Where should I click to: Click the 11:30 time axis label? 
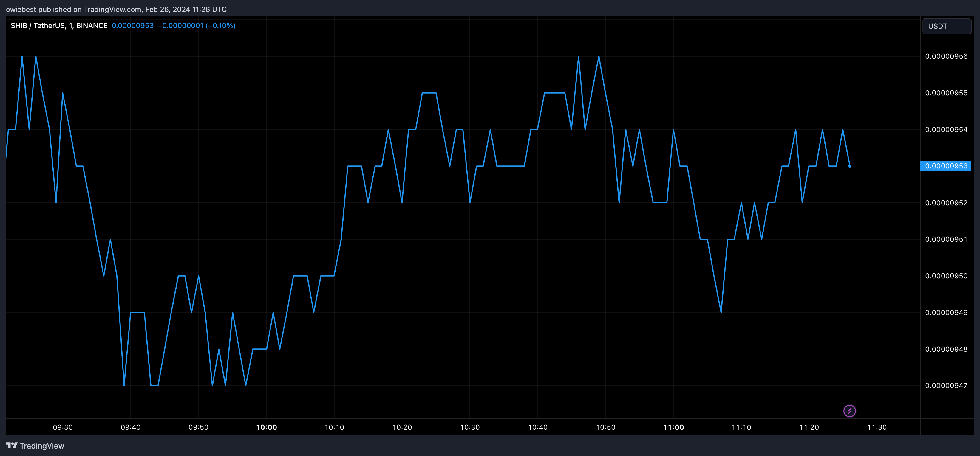coord(877,427)
